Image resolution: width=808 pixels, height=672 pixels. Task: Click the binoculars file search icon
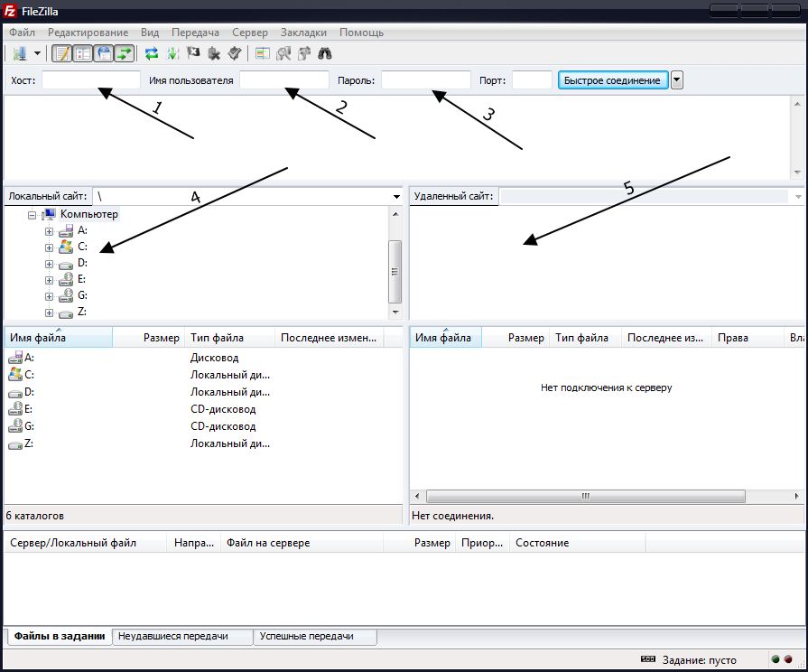(x=325, y=53)
